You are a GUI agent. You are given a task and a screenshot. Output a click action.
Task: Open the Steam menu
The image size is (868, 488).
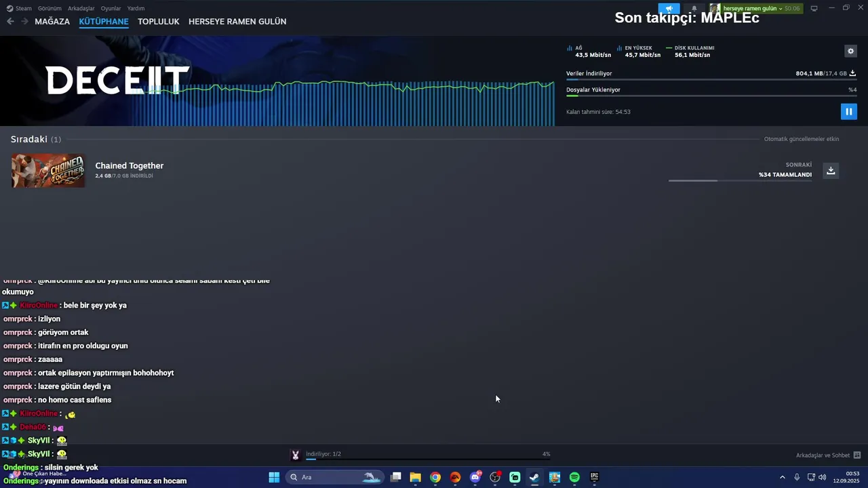(19, 8)
